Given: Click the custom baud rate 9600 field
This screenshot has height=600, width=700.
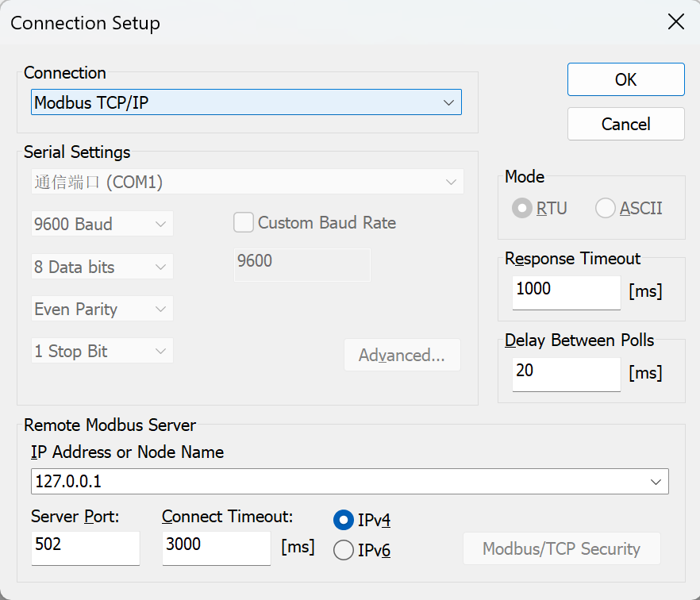Looking at the screenshot, I should (x=302, y=265).
